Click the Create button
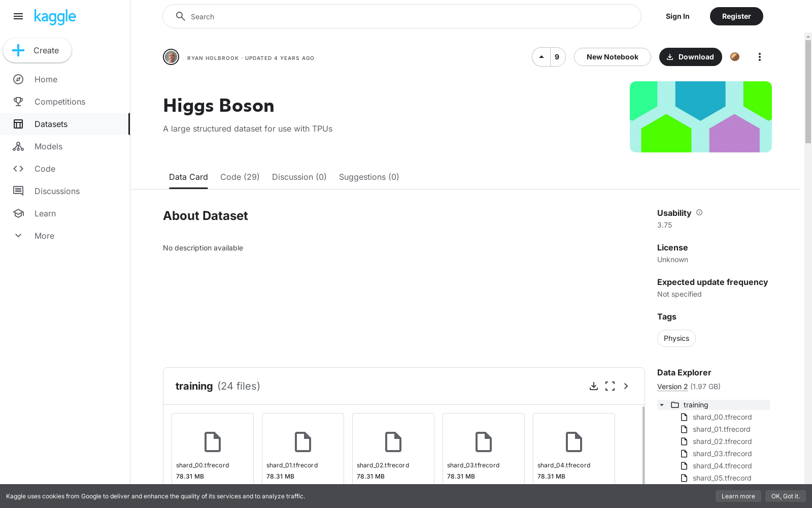The image size is (812, 508). tap(38, 50)
